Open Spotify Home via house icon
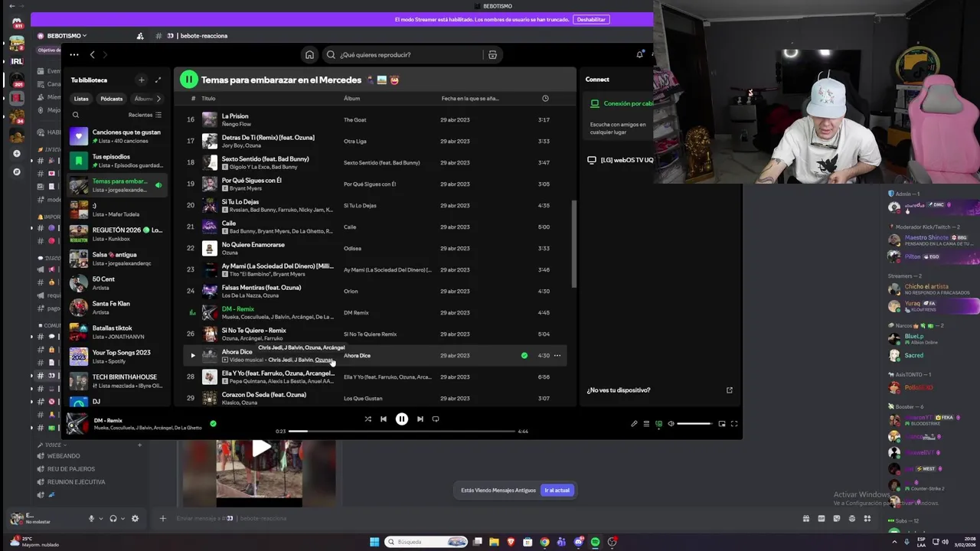980x551 pixels. click(309, 54)
